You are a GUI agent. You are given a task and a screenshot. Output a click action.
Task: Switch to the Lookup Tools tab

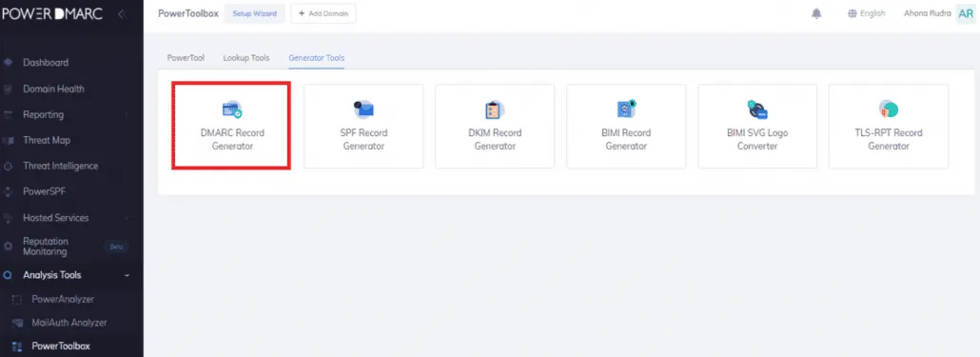pyautogui.click(x=246, y=58)
